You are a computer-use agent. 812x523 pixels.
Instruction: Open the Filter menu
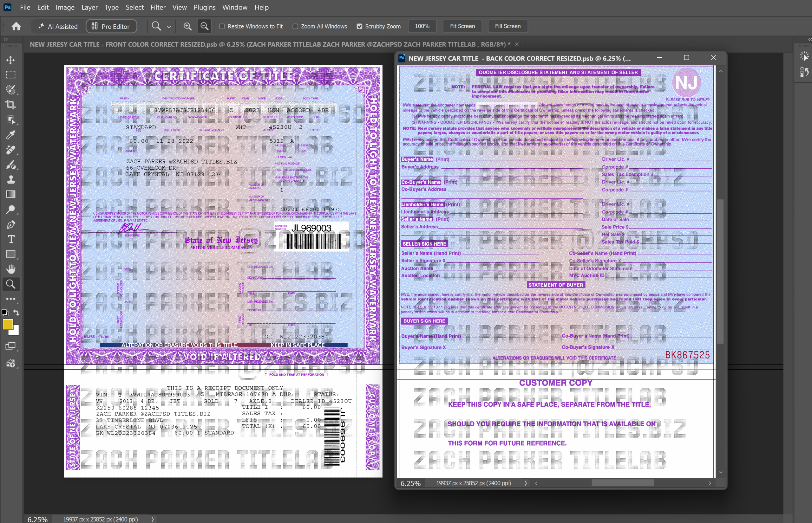click(158, 7)
